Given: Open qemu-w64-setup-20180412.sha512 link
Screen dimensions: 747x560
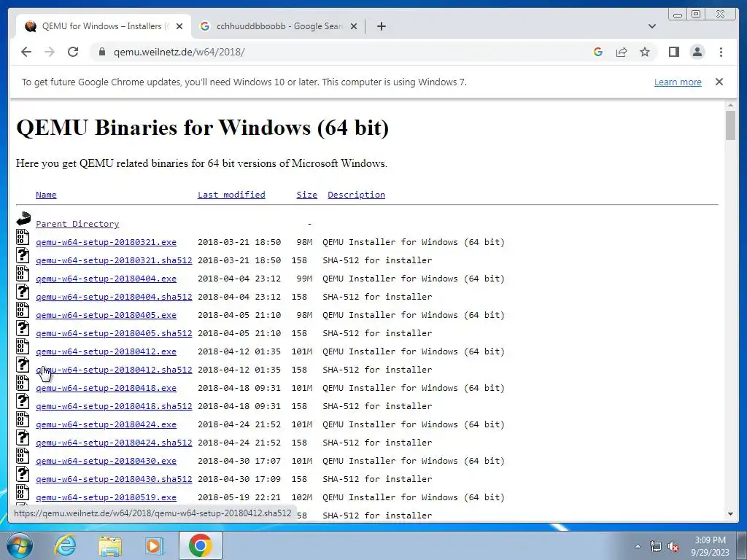Looking at the screenshot, I should (x=114, y=370).
